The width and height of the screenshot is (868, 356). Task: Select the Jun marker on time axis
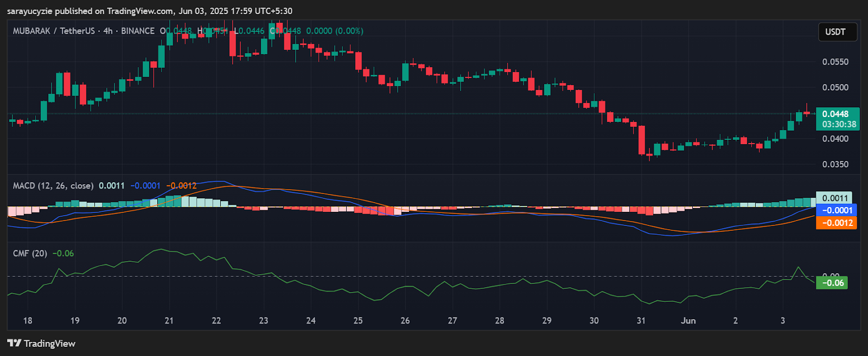point(688,320)
